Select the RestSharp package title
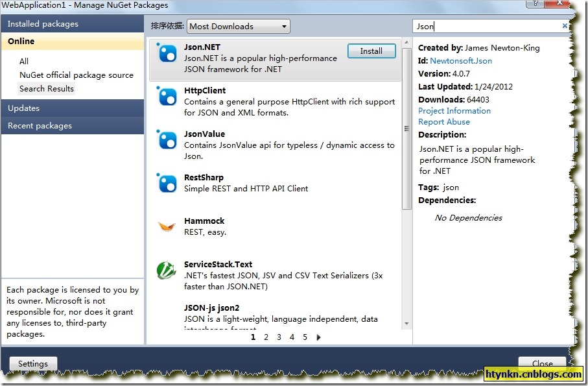The image size is (588, 386). (204, 178)
